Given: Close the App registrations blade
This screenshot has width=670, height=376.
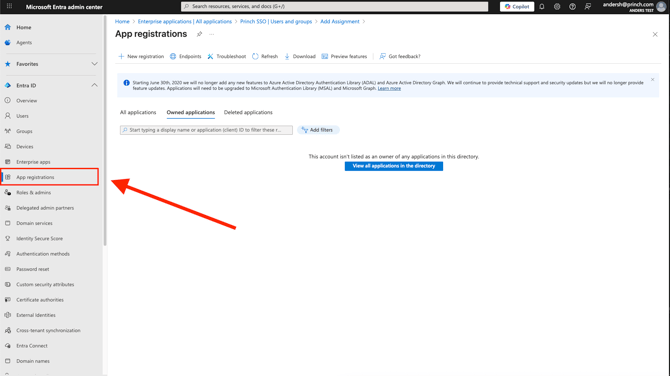Looking at the screenshot, I should click(655, 34).
